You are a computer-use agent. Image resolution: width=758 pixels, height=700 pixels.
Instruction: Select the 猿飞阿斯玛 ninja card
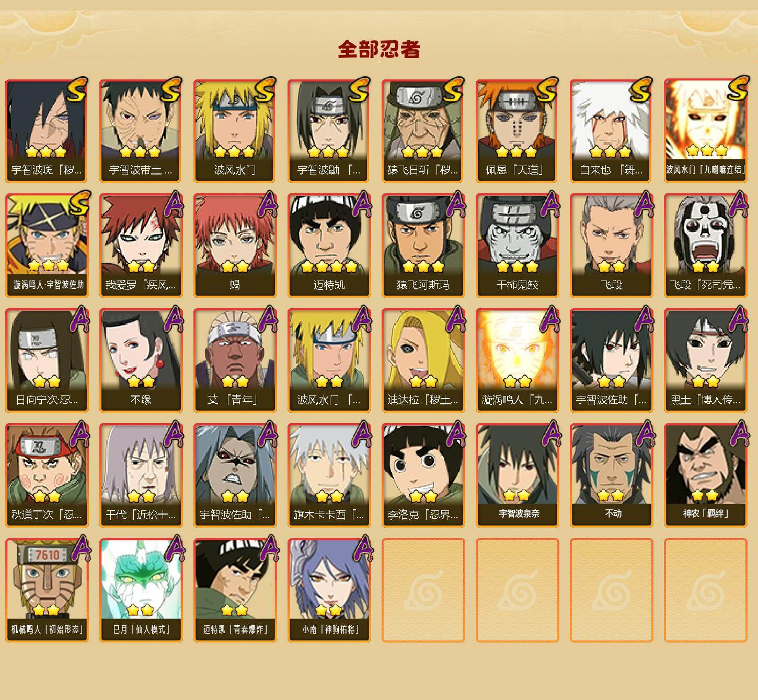click(423, 246)
